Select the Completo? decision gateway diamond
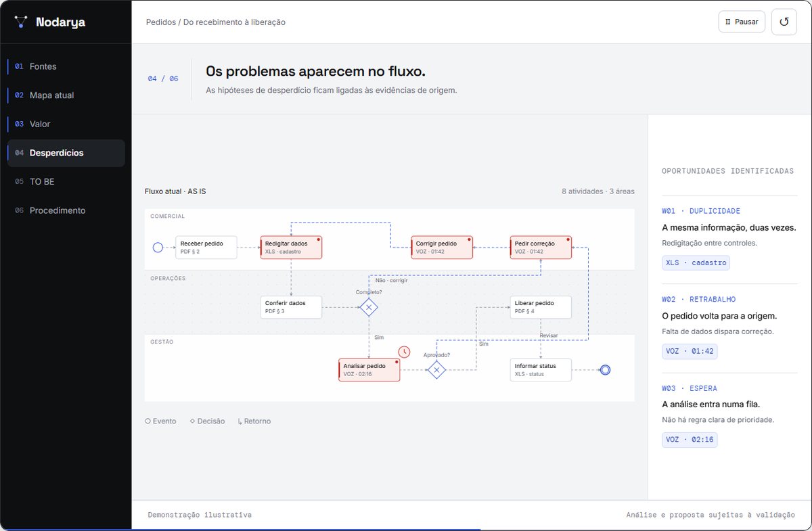The image size is (812, 531). pos(369,307)
